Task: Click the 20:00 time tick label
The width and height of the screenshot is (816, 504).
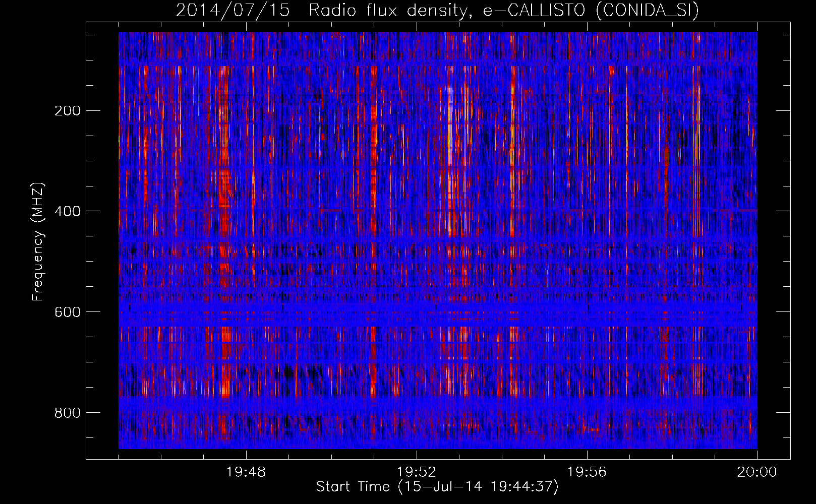Action: pos(757,472)
